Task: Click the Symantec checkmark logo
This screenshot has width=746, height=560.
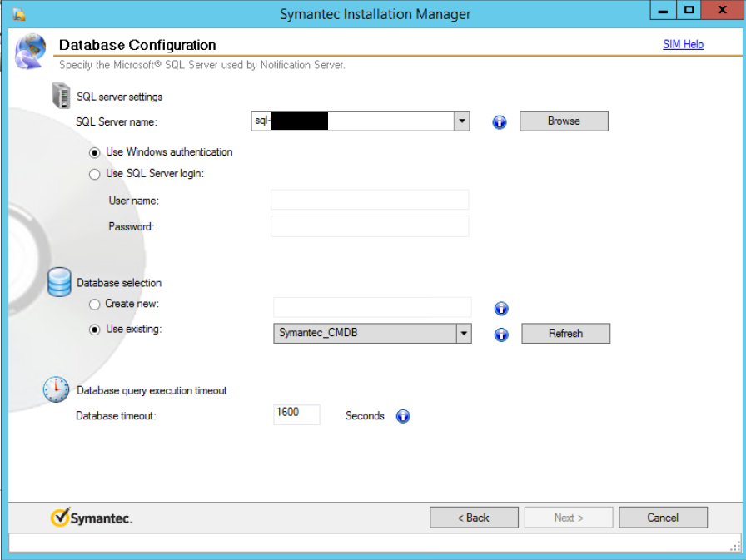Action: tap(92, 518)
